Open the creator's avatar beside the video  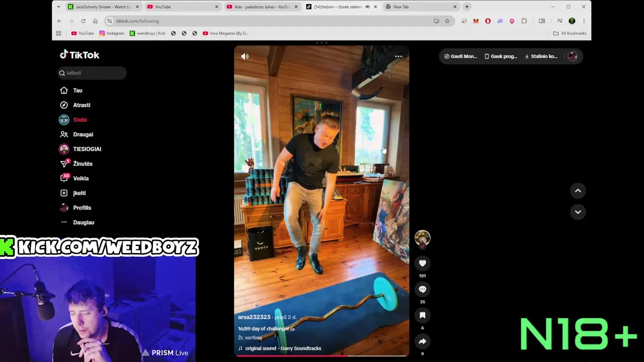[423, 238]
